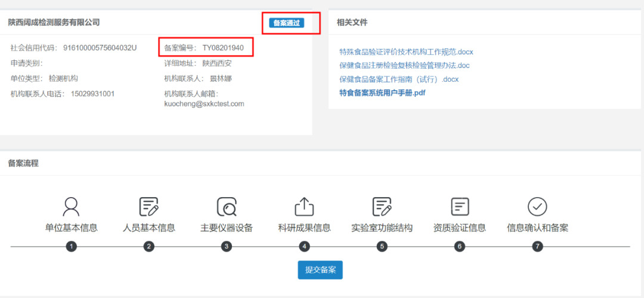
Task: Open the 主要仪器设备 magnifier icon
Action: (227, 207)
